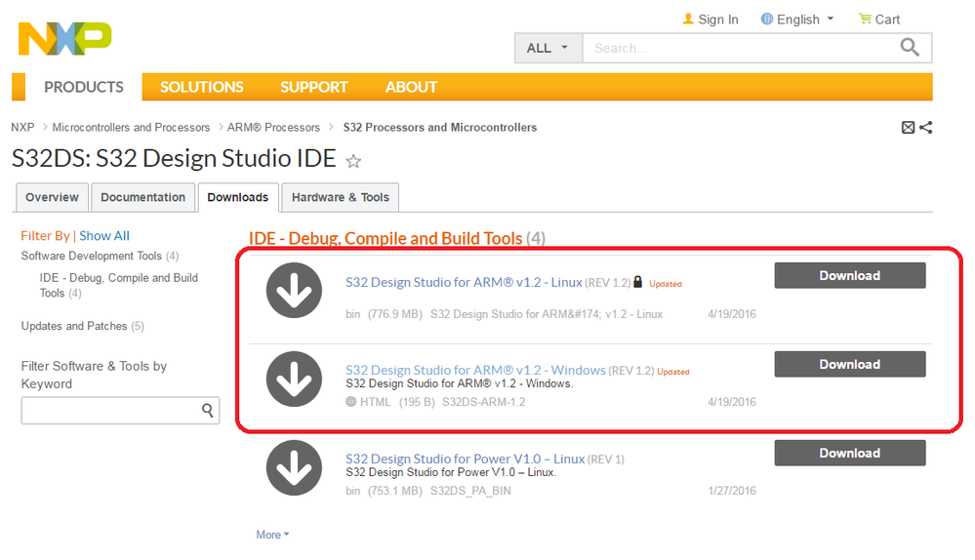Click the Sign In person icon
The height and width of the screenshot is (560, 975).
(688, 20)
